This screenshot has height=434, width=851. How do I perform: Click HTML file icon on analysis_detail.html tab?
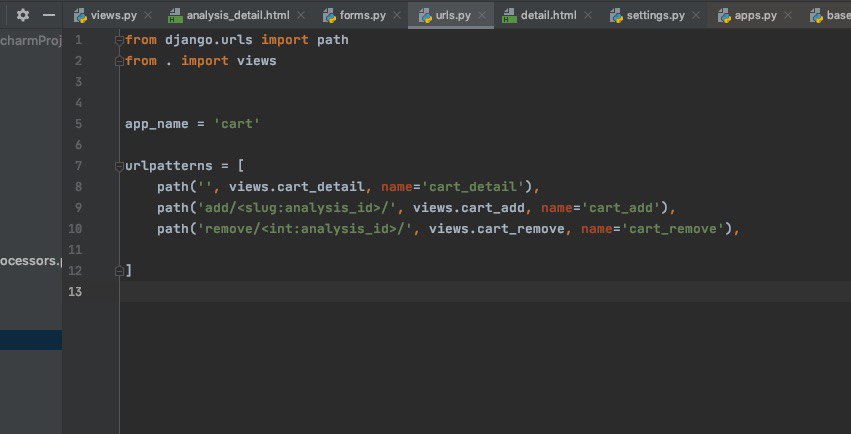pos(175,15)
